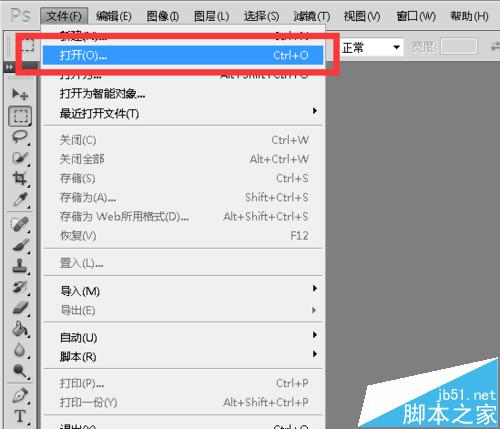
Task: Click 存储为 Web所用格式(D)... entry
Action: click(x=183, y=216)
